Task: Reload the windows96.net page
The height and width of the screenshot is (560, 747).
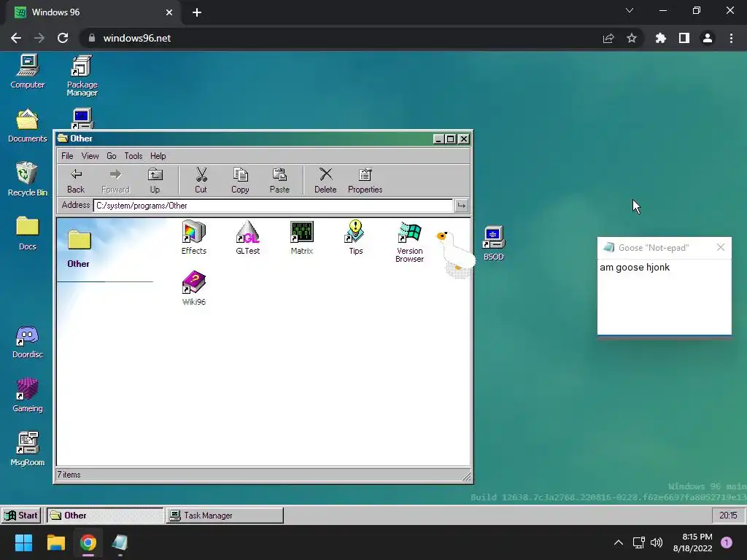Action: [x=63, y=38]
